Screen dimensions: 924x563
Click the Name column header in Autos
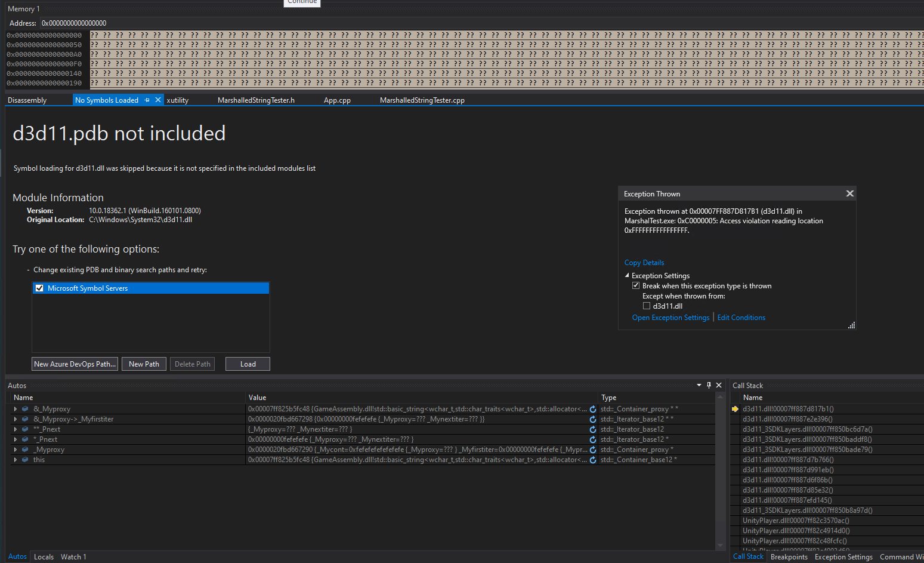[x=128, y=398]
